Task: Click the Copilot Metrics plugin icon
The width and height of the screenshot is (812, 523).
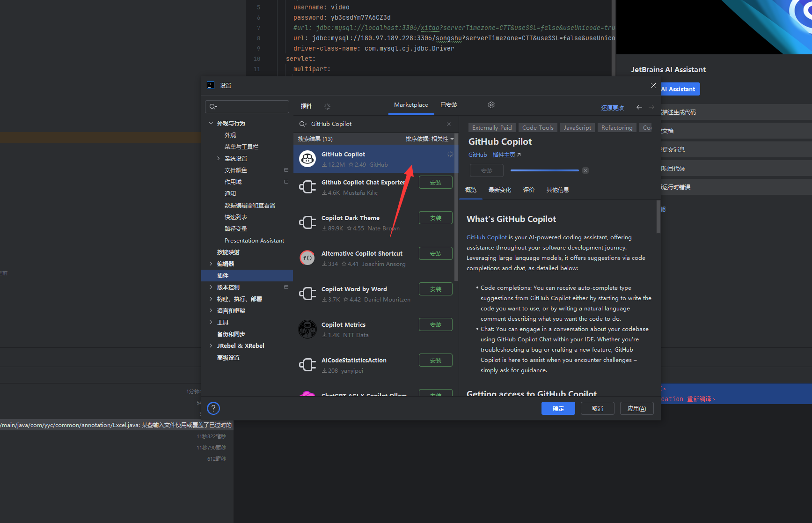Action: click(x=307, y=329)
